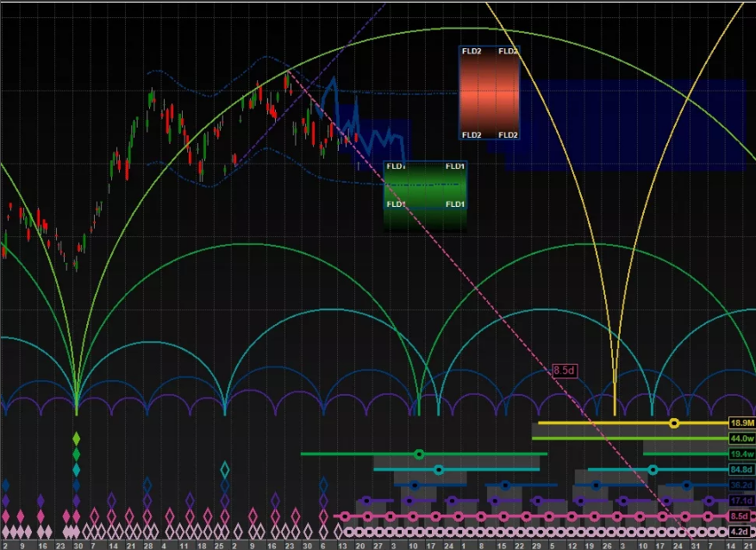Screen dimensions: 756x550
Task: Click the date label 28 on the time axis
Action: [x=148, y=546]
